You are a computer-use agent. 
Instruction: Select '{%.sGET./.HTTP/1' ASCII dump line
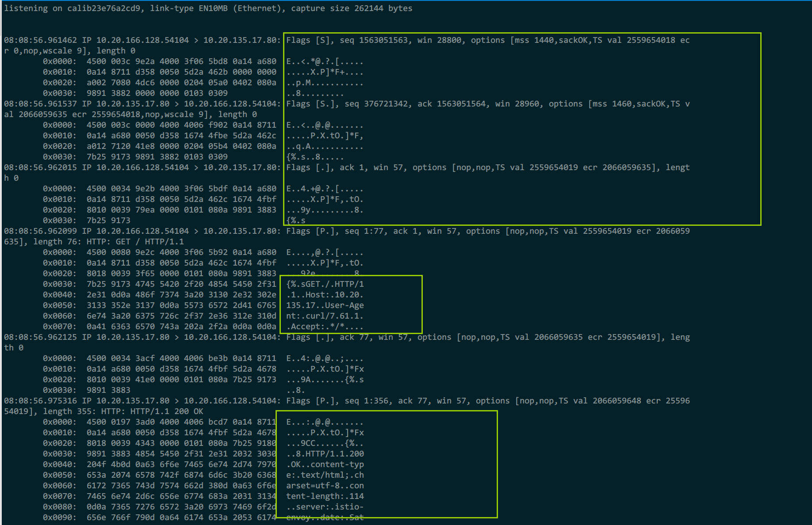coord(325,284)
